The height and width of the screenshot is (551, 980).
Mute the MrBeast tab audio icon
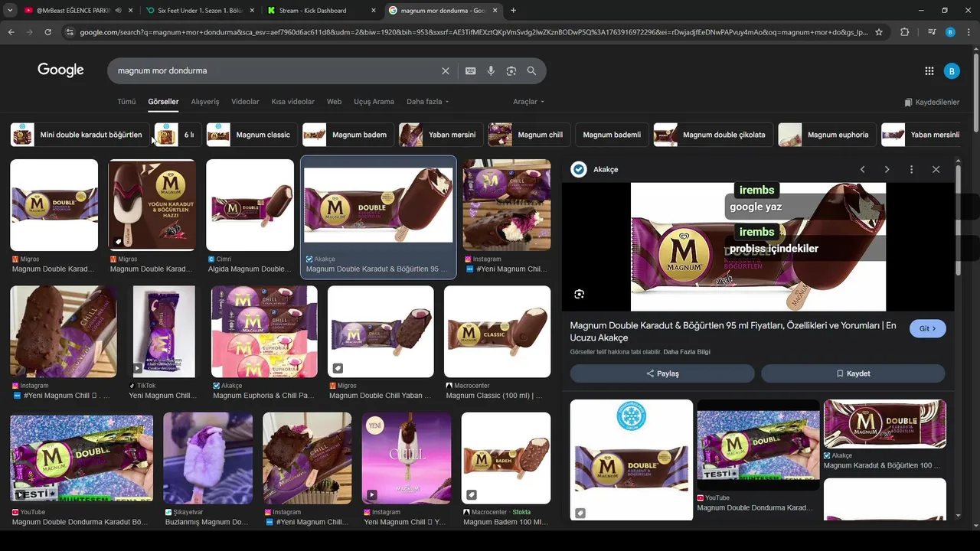(118, 11)
